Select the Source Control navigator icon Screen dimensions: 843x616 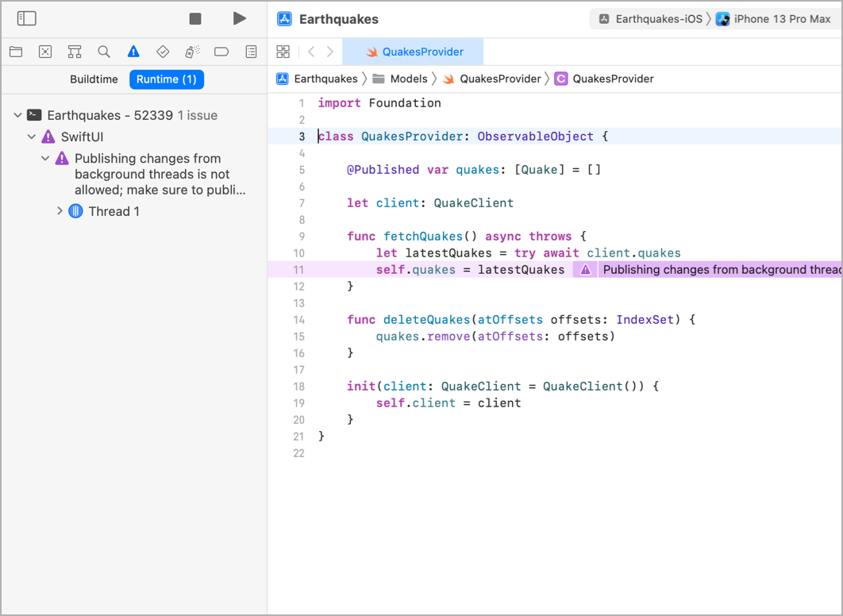pos(45,51)
